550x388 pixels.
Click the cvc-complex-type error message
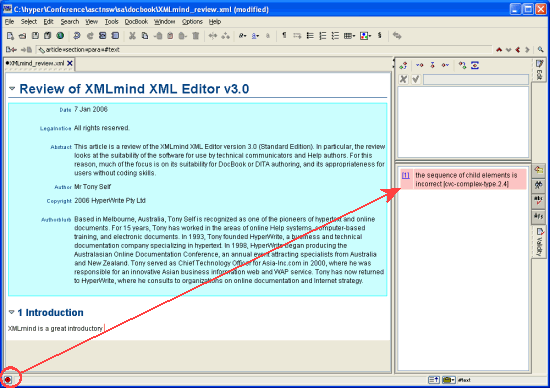point(467,180)
